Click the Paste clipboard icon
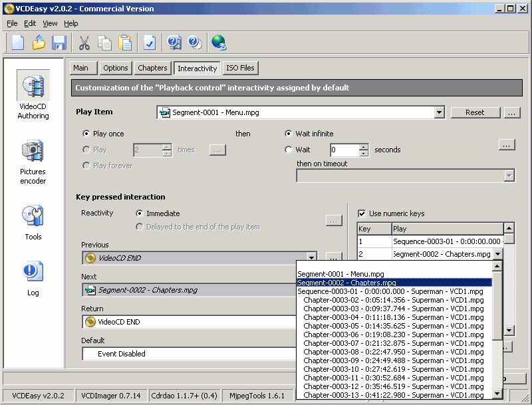Image resolution: width=532 pixels, height=405 pixels. click(x=125, y=43)
